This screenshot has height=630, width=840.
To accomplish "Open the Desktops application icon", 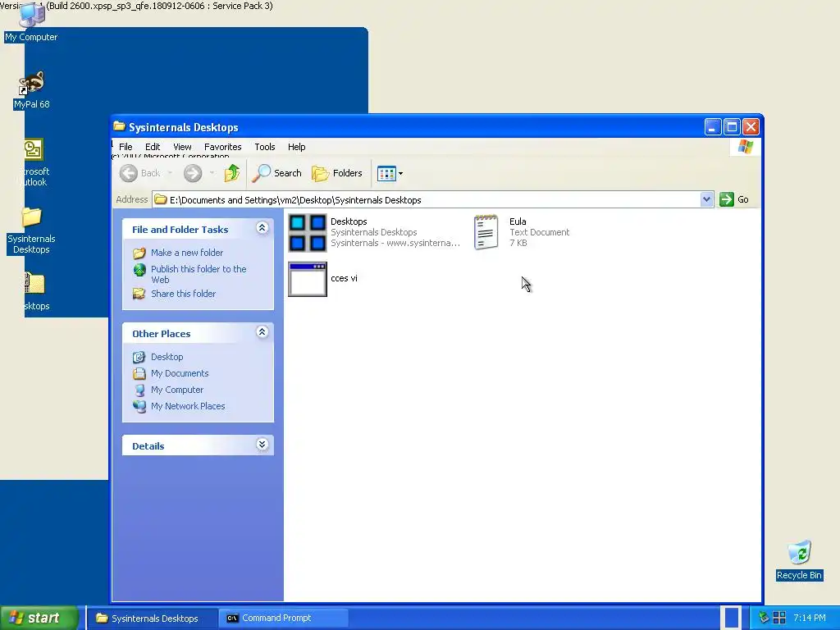I will (x=308, y=232).
